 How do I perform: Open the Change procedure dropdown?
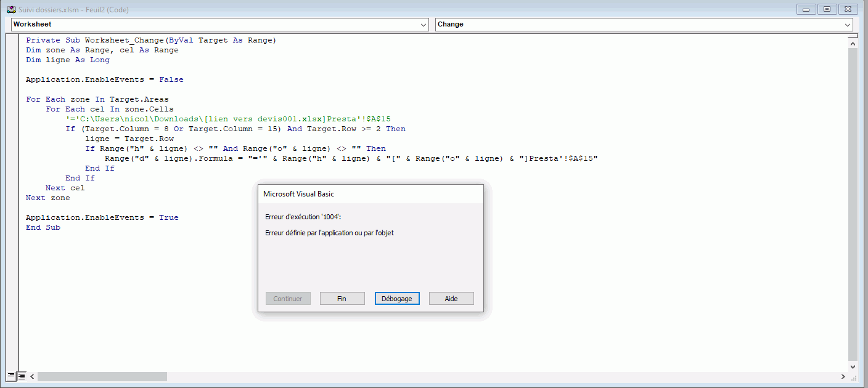point(644,25)
